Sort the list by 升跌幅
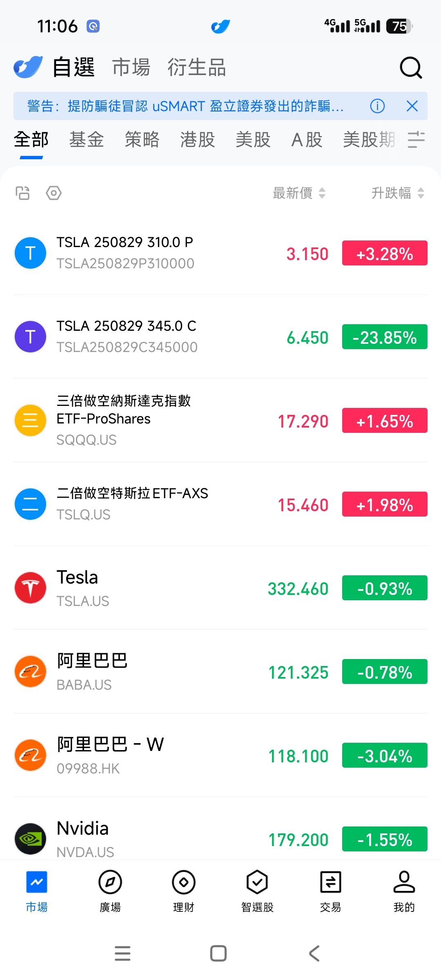 click(x=398, y=193)
